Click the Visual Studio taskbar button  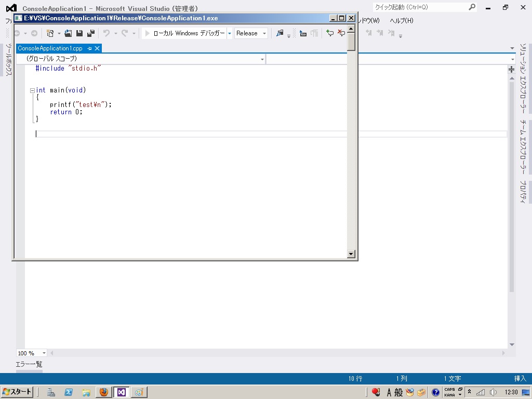[x=121, y=392]
